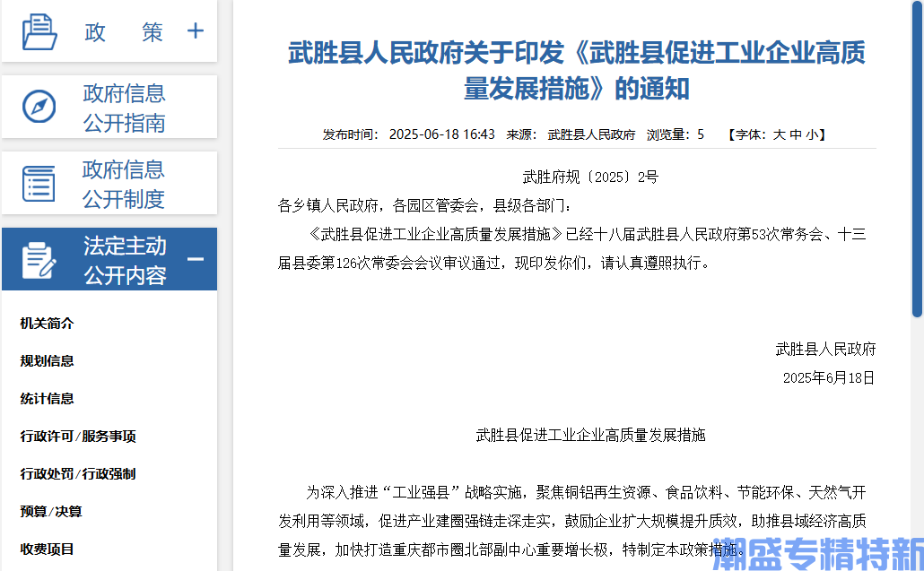924x571 pixels.
Task: Open the 政策 menu label
Action: point(123,32)
